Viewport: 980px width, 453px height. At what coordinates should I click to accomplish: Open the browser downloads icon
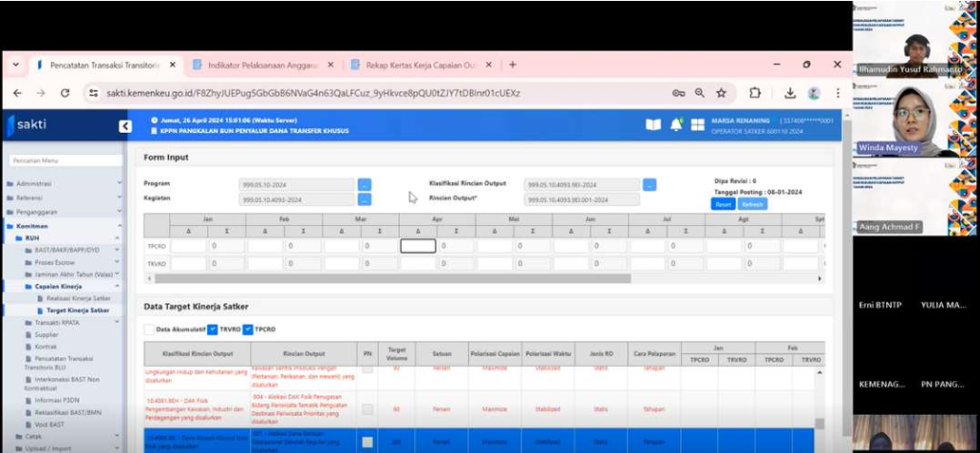click(790, 93)
